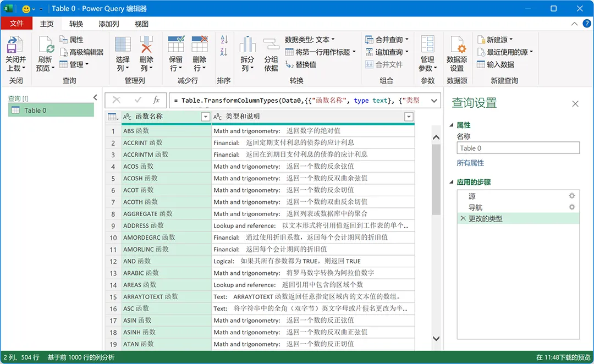Click the 保留行 icon
594x364 pixels.
tap(176, 44)
